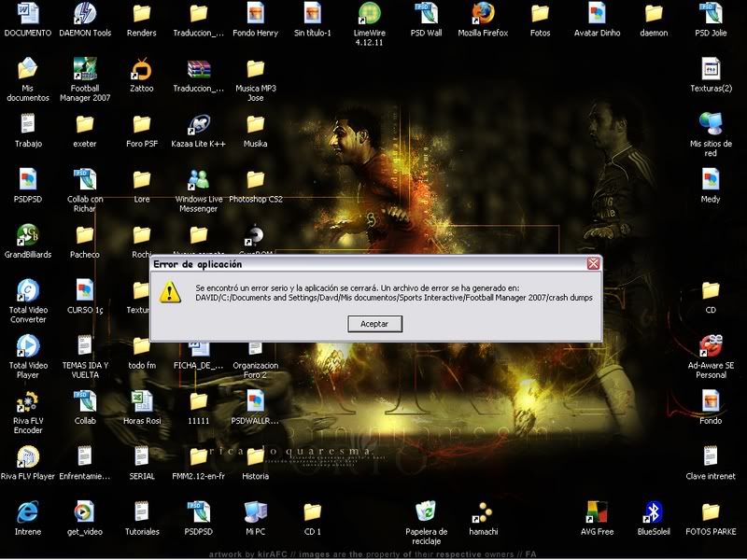Select the Texturas(2) file icon
The height and width of the screenshot is (560, 747).
(x=711, y=69)
